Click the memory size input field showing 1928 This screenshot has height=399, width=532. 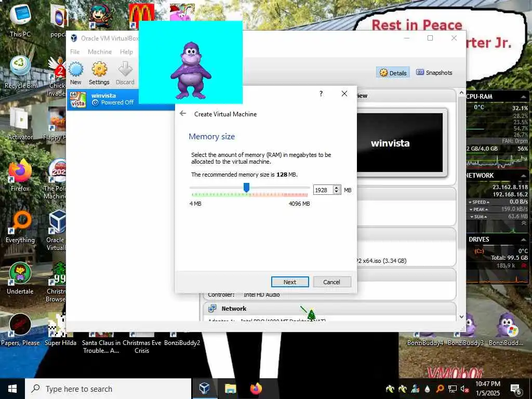coord(323,190)
